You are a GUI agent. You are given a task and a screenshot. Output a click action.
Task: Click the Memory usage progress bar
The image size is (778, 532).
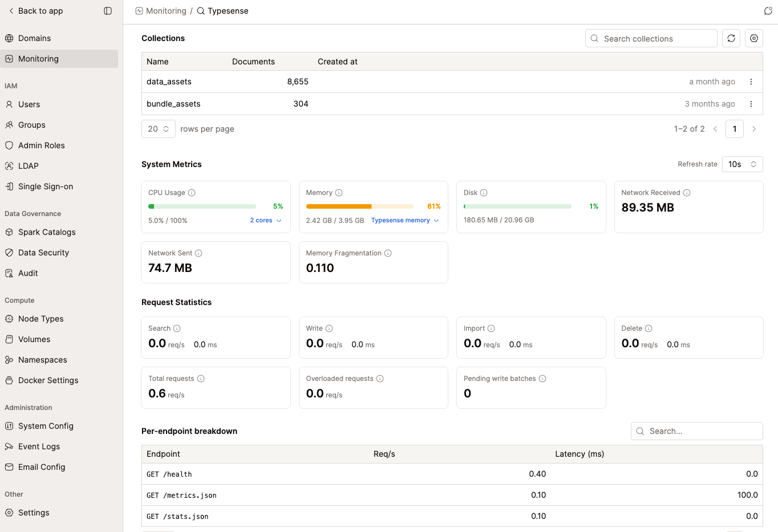360,206
